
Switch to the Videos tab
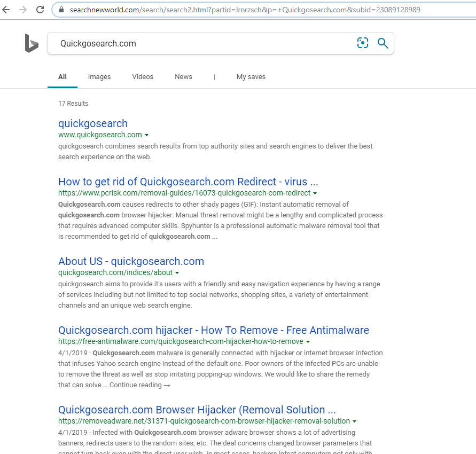(143, 77)
